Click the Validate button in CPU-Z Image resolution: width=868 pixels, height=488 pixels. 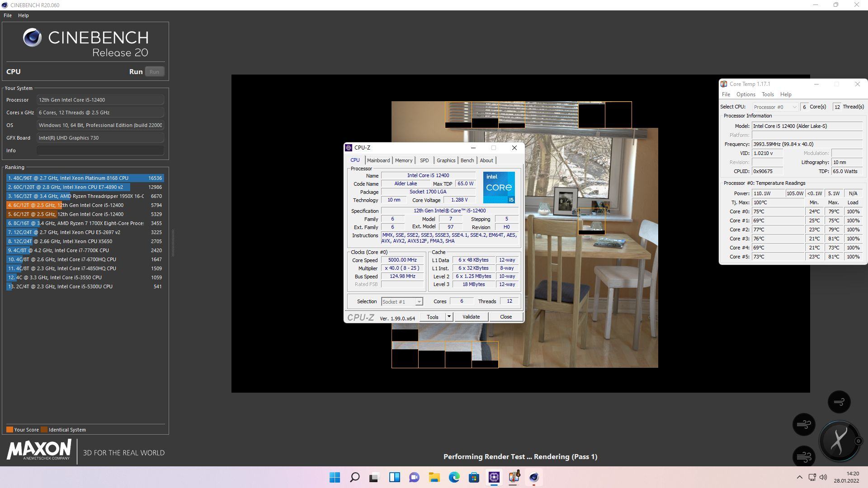point(471,317)
